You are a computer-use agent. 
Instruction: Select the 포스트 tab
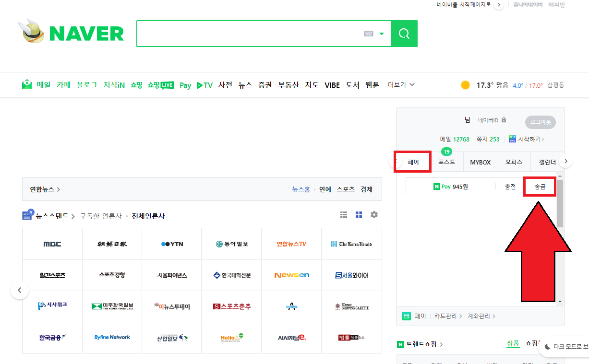pyautogui.click(x=446, y=162)
